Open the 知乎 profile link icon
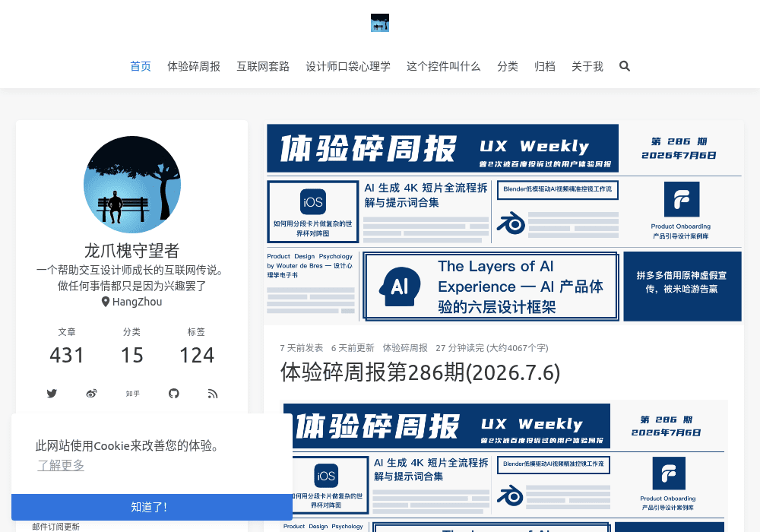This screenshot has height=532, width=760. point(133,394)
